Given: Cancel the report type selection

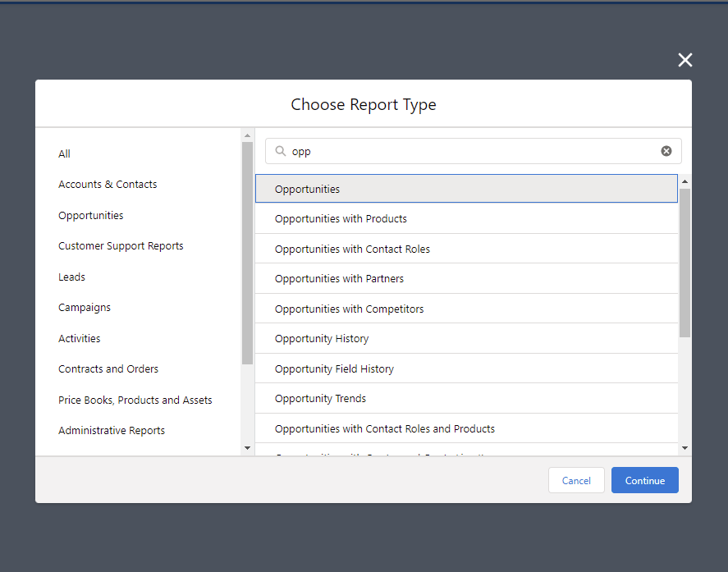Looking at the screenshot, I should [576, 480].
